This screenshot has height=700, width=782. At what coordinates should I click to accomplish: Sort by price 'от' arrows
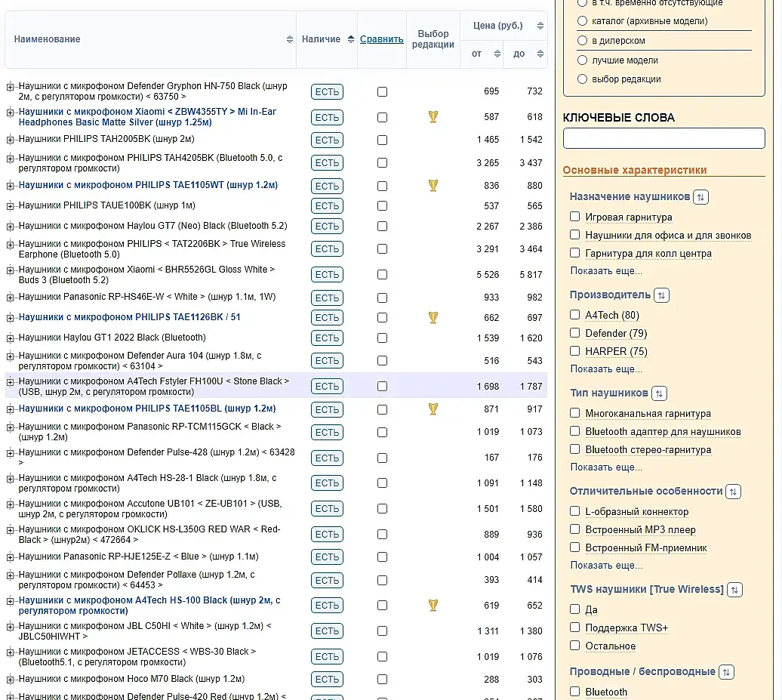tap(497, 54)
